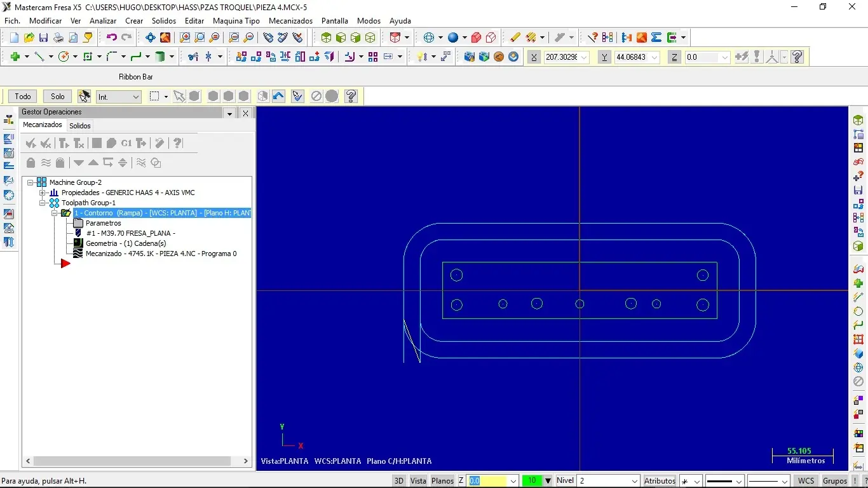
Task: Open the Gestor Operaciones panel options arrow
Action: point(229,113)
